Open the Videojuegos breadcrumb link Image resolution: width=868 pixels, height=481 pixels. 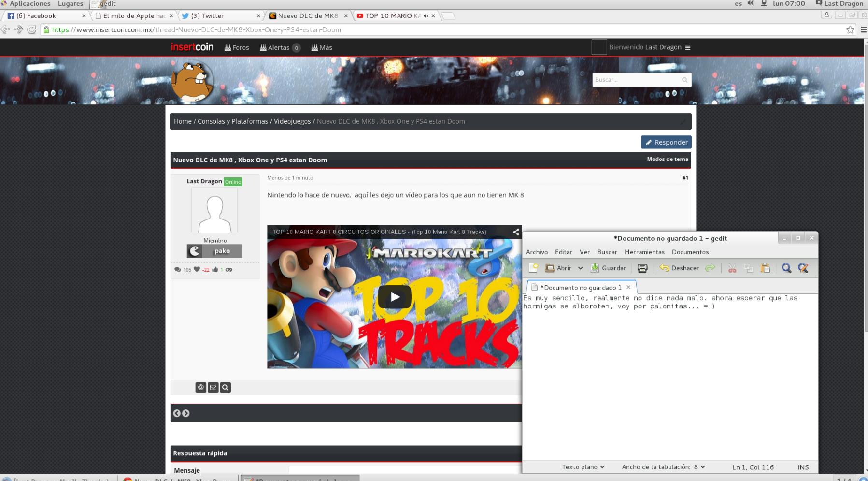292,121
